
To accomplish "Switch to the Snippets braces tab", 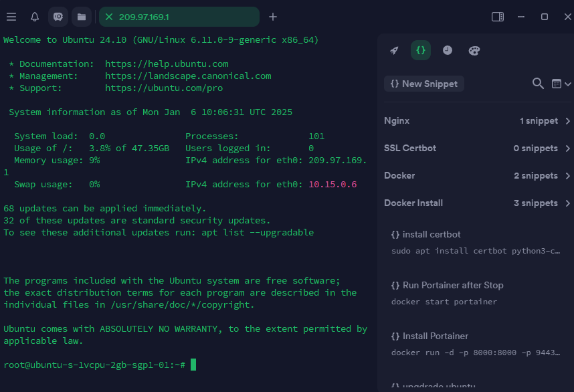I will coord(421,50).
